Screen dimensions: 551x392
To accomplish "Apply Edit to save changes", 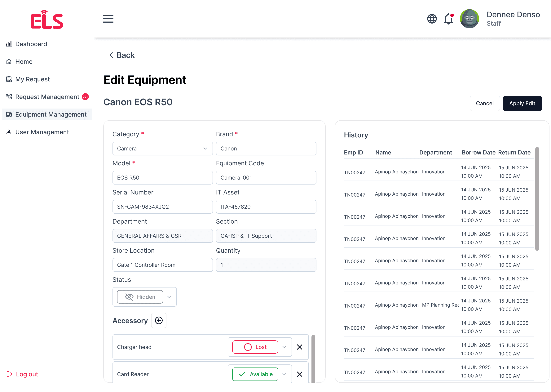I will 522,103.
